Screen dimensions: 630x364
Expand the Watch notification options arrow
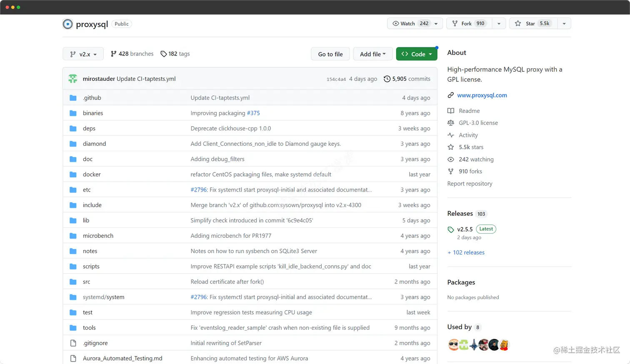[x=436, y=24]
